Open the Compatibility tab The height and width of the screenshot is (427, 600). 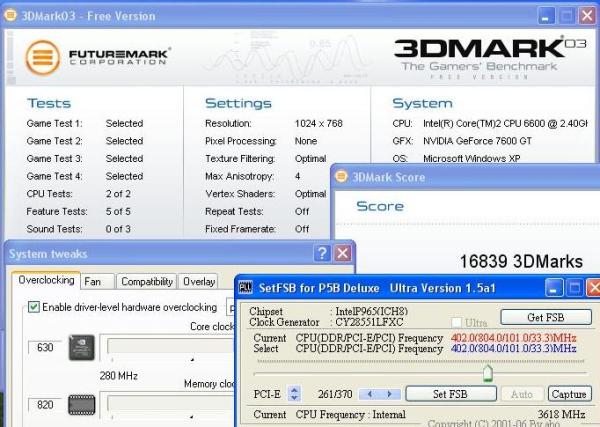147,282
